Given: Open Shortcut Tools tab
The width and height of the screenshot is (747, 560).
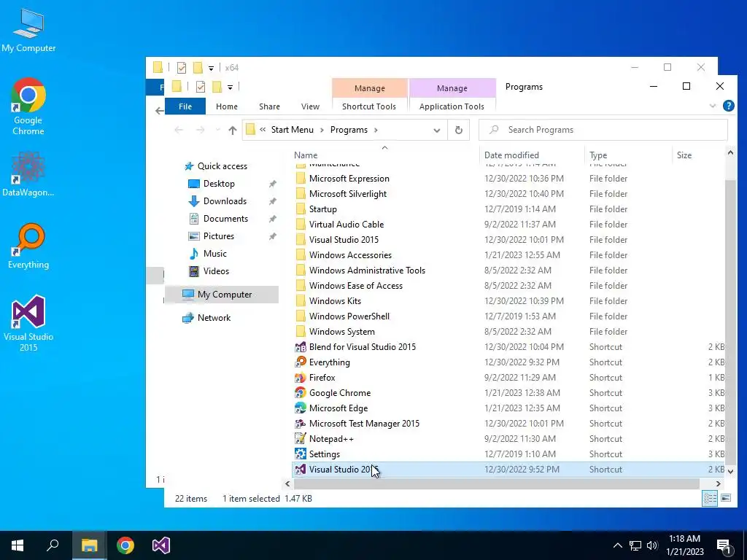Looking at the screenshot, I should point(368,106).
